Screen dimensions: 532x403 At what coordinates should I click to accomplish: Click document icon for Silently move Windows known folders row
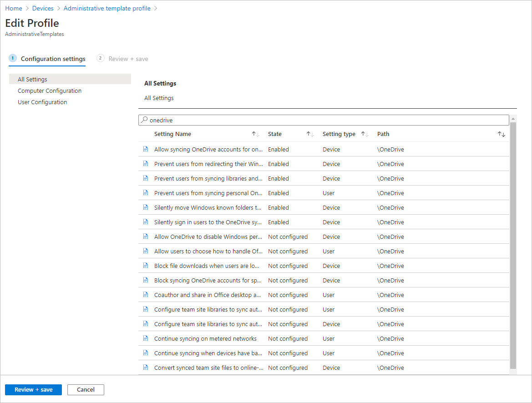(146, 207)
